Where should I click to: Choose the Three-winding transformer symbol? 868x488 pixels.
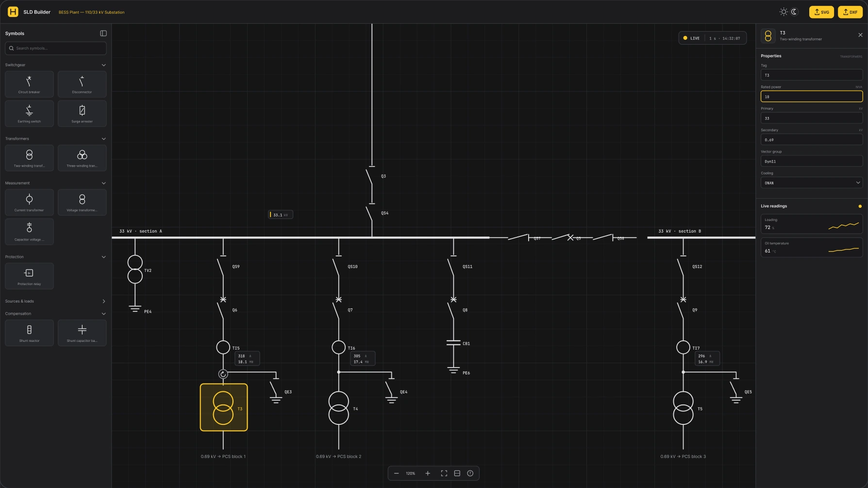82,158
